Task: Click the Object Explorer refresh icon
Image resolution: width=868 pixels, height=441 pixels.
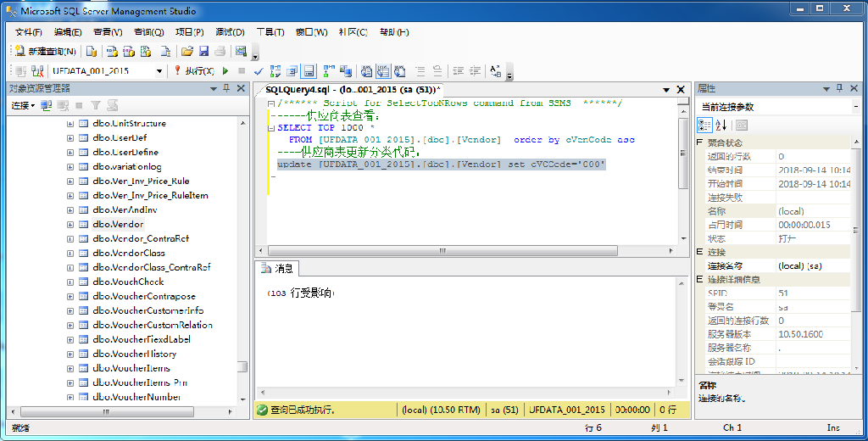Action: coord(113,105)
